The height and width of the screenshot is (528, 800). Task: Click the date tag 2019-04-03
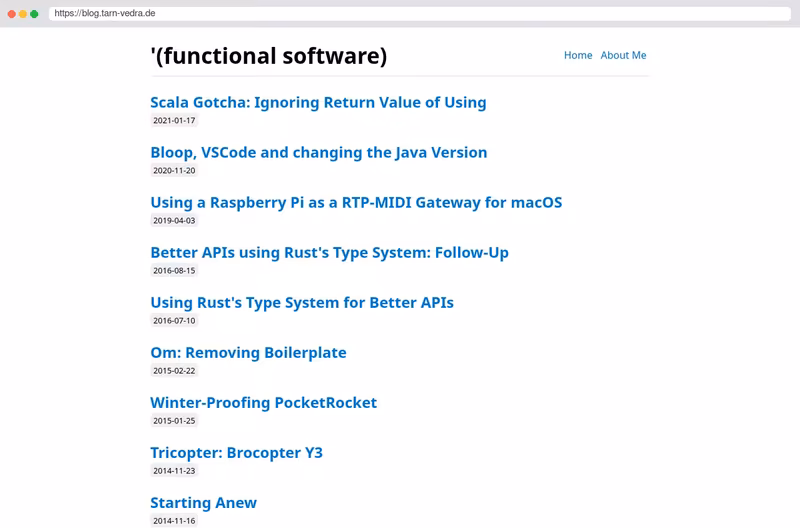point(174,220)
